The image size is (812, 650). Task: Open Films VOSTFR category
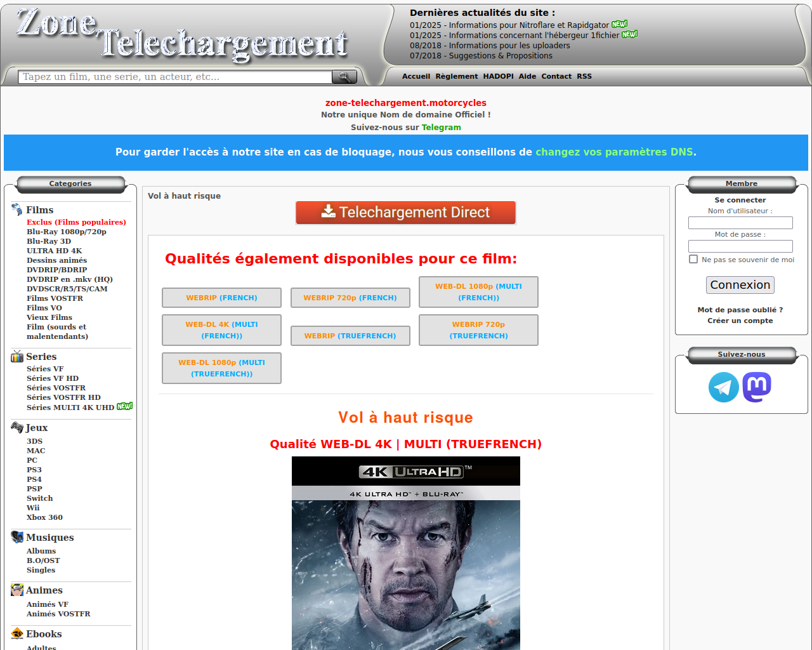(x=55, y=298)
